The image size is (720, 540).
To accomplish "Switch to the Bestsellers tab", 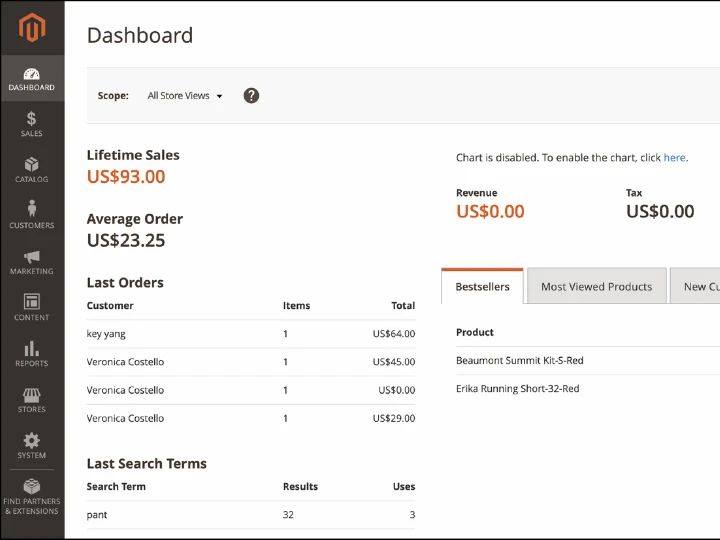I will coord(482,287).
